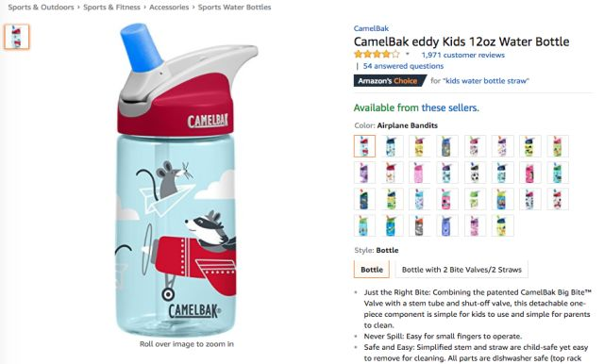Image resolution: width=604 pixels, height=364 pixels.
Task: Choose the last swatch in the bottom row
Action: pos(502,225)
